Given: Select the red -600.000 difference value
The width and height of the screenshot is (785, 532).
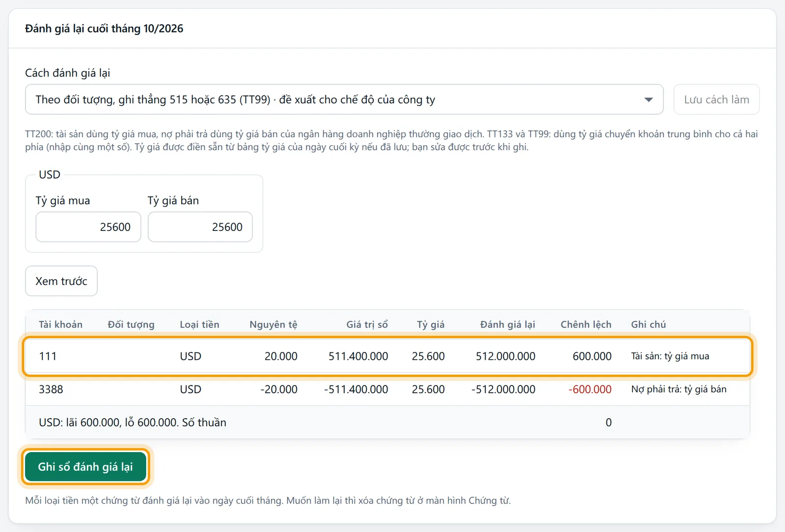Looking at the screenshot, I should [x=590, y=389].
